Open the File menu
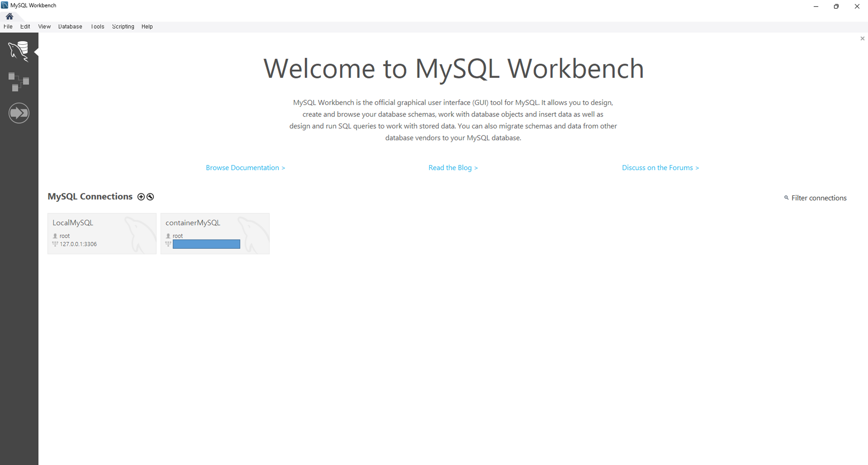Viewport: 868px width, 465px height. [x=8, y=27]
